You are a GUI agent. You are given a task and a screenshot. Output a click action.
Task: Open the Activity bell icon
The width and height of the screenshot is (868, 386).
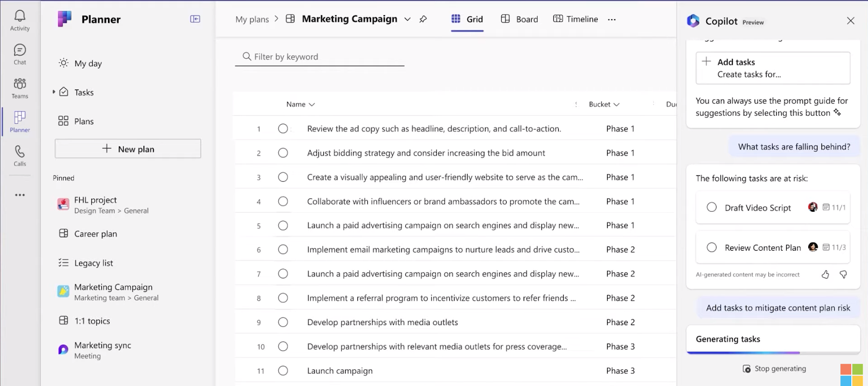[x=20, y=17]
